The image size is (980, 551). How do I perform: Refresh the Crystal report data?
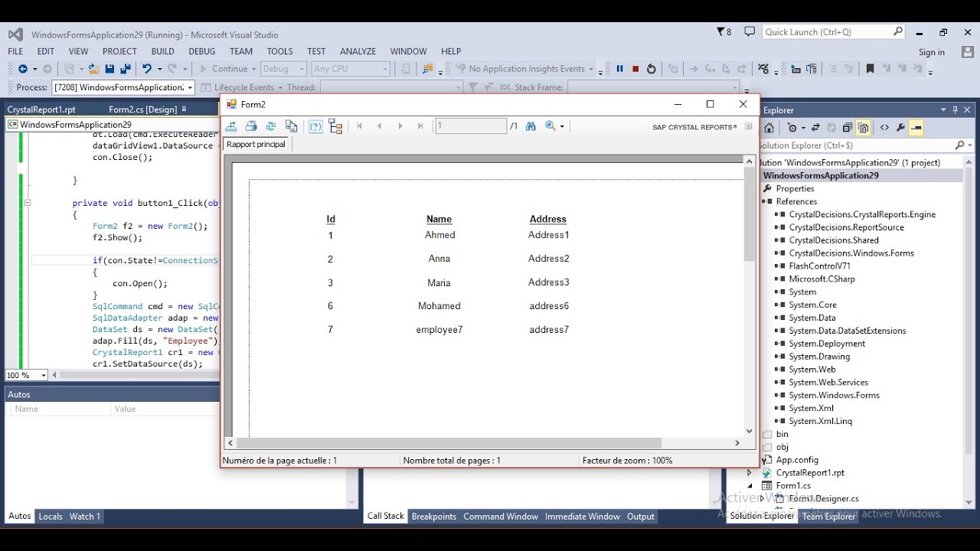pos(270,126)
